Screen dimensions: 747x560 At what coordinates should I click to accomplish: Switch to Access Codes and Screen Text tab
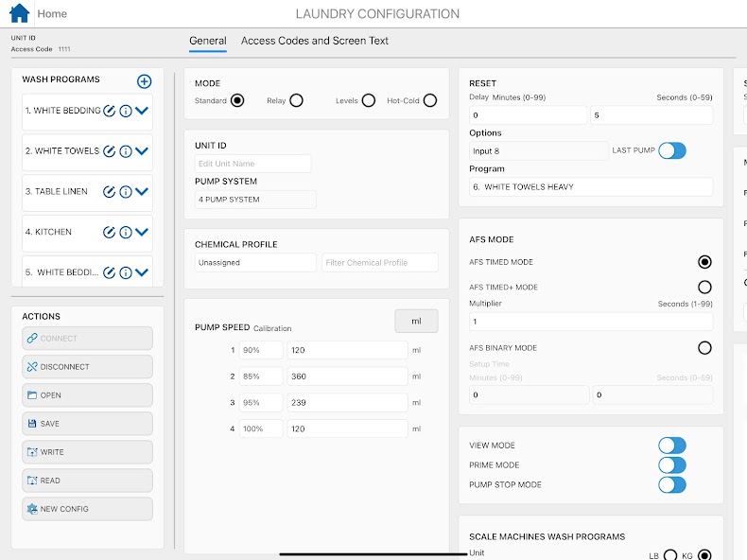pyautogui.click(x=314, y=41)
